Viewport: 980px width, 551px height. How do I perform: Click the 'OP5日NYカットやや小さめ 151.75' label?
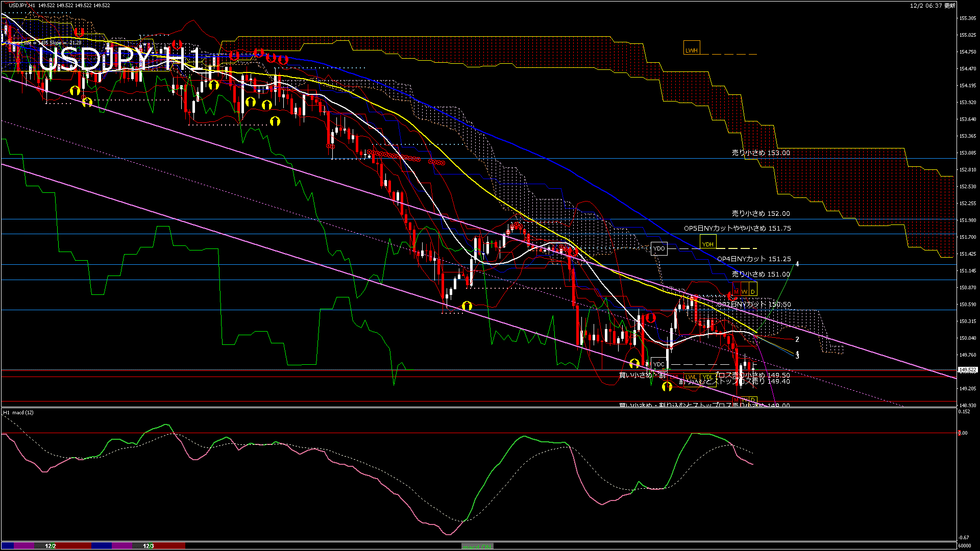tap(738, 228)
